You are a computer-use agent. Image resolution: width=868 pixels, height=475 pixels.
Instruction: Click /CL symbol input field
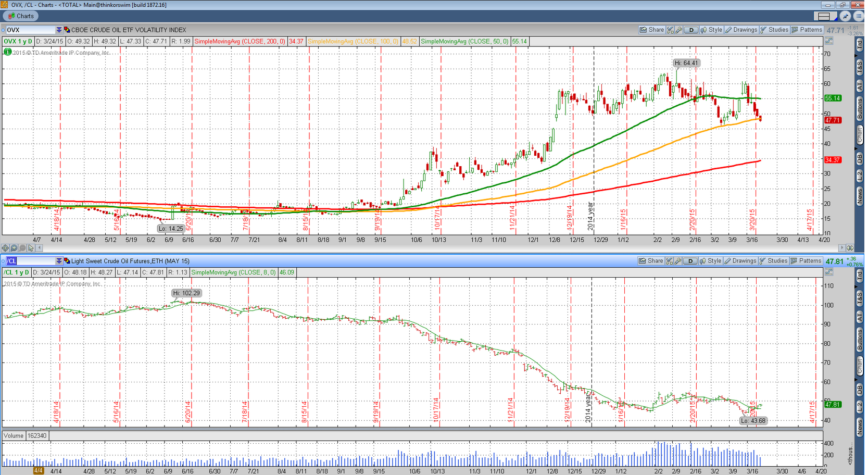[x=30, y=261]
